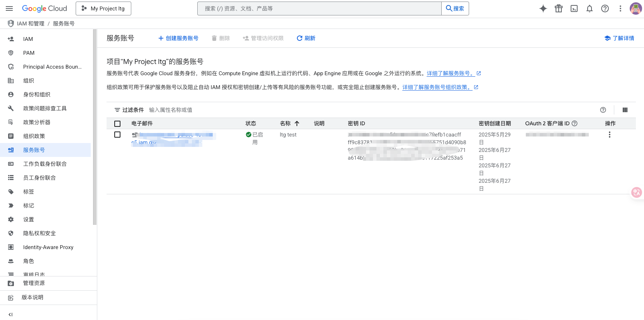Click the 角色 hat icon
644x320 pixels.
click(x=11, y=261)
